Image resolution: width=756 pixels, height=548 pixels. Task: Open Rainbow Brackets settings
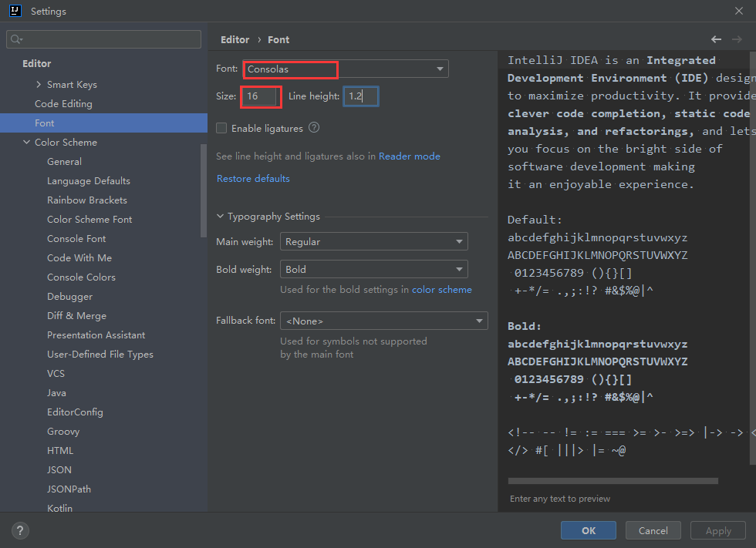[x=87, y=200]
